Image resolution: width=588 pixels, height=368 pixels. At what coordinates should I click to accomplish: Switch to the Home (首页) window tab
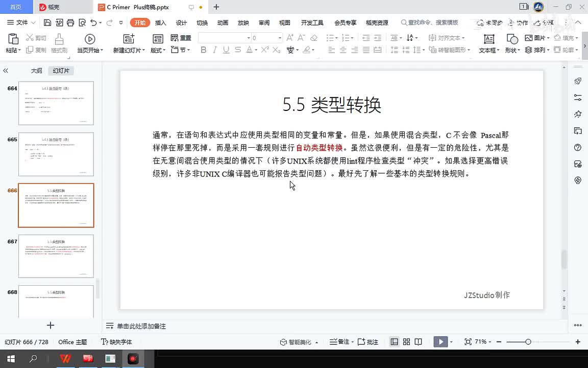[16, 7]
